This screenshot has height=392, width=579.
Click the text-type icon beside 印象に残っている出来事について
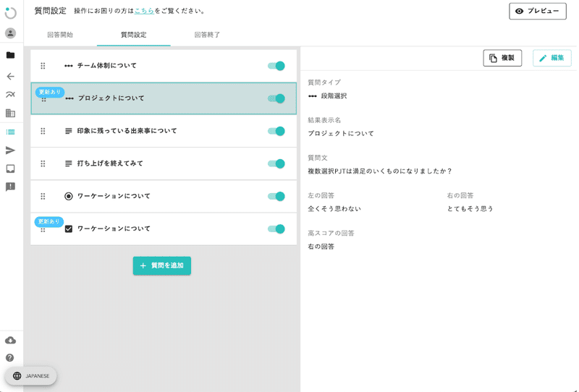tap(68, 131)
